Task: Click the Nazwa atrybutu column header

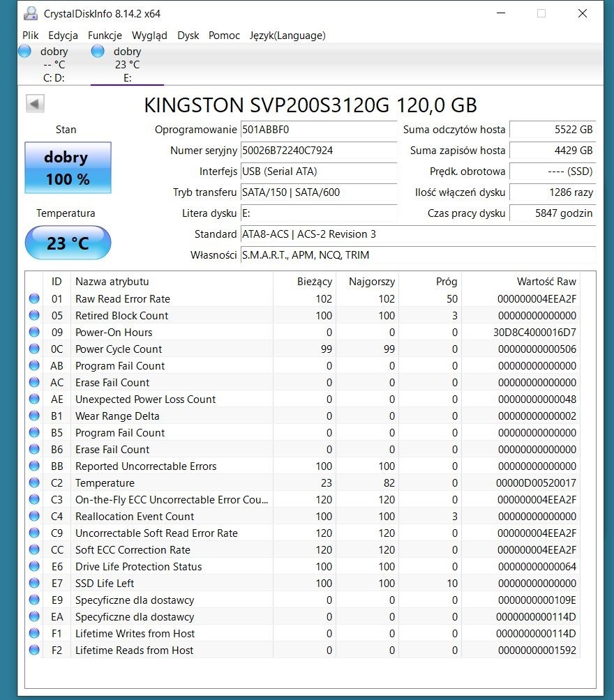Action: point(171,282)
